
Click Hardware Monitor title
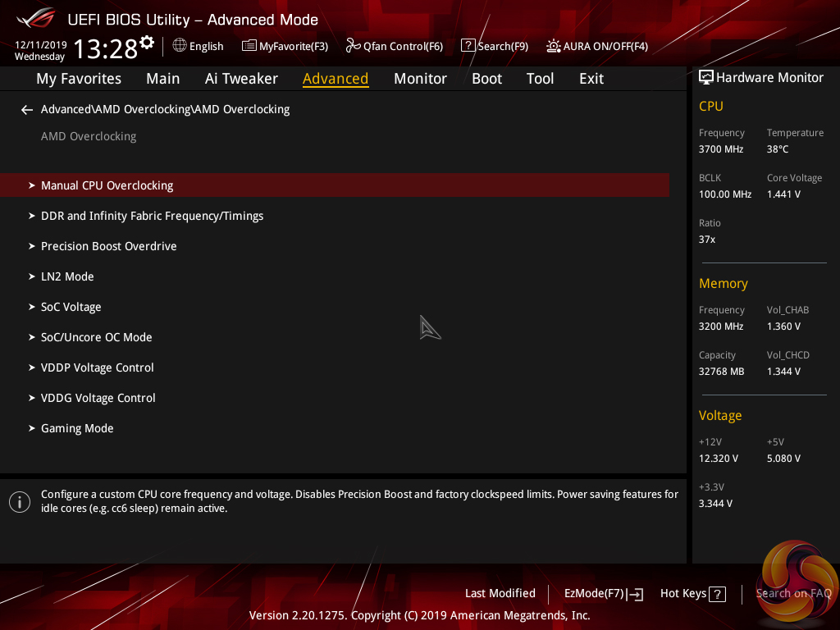769,78
